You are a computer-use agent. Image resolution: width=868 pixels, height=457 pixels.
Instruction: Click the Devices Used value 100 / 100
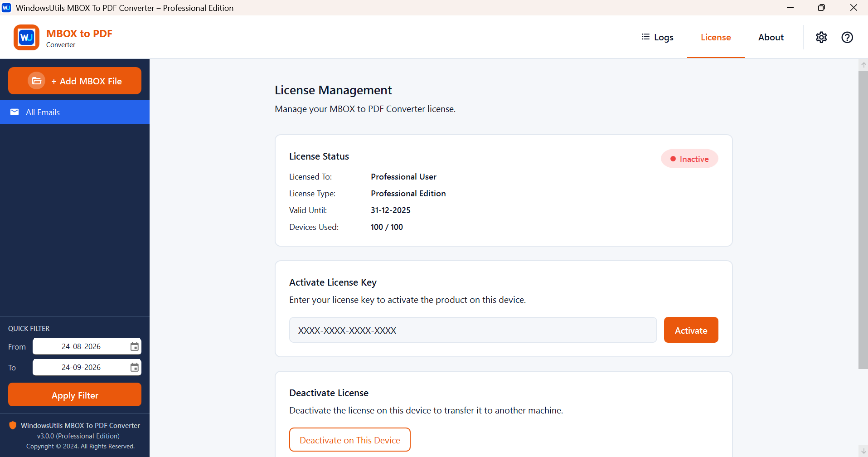click(387, 227)
